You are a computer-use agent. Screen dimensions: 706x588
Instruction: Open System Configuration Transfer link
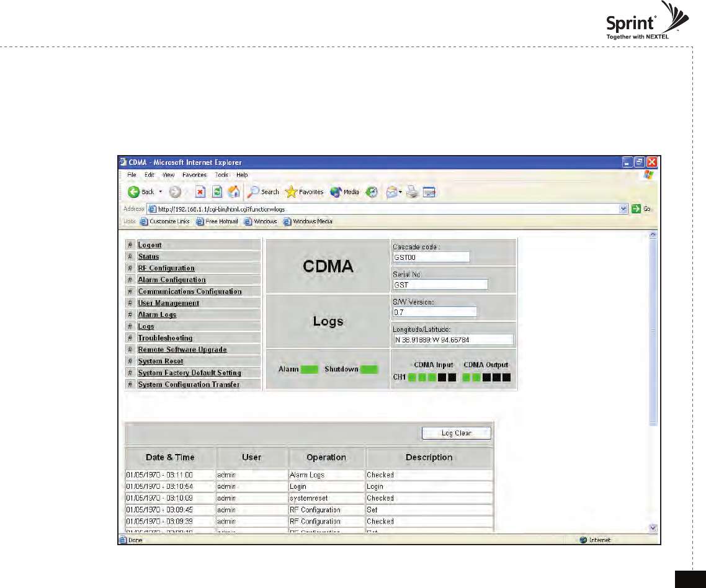(189, 385)
